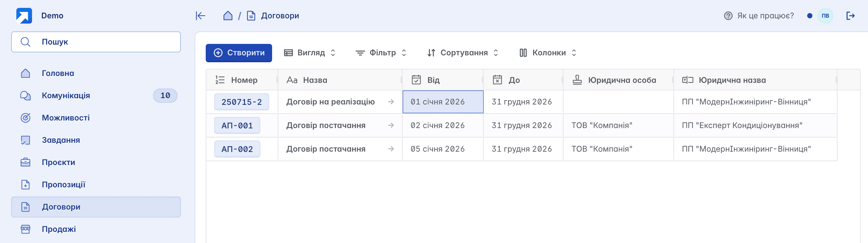The width and height of the screenshot is (868, 243).
Task: Click the Demo workspace name
Action: click(52, 15)
